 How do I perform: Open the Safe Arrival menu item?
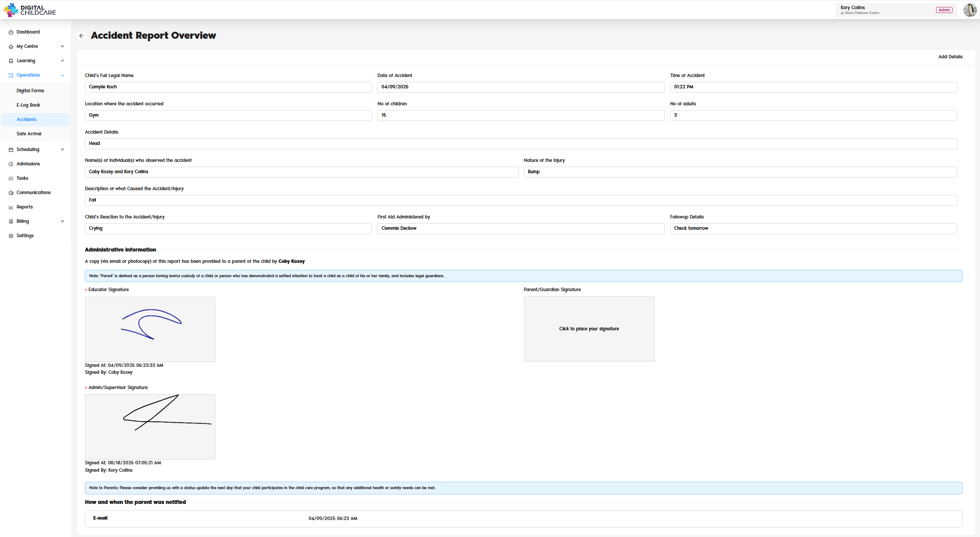(29, 134)
